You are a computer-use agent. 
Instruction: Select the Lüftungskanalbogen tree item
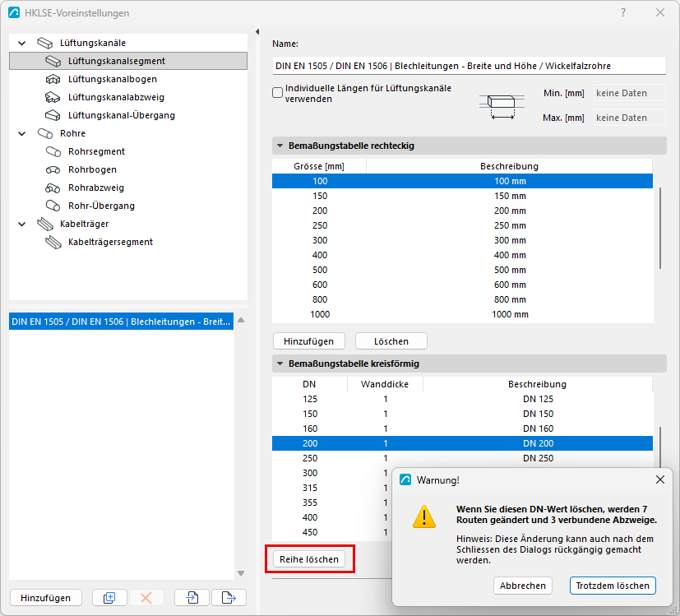pos(113,79)
